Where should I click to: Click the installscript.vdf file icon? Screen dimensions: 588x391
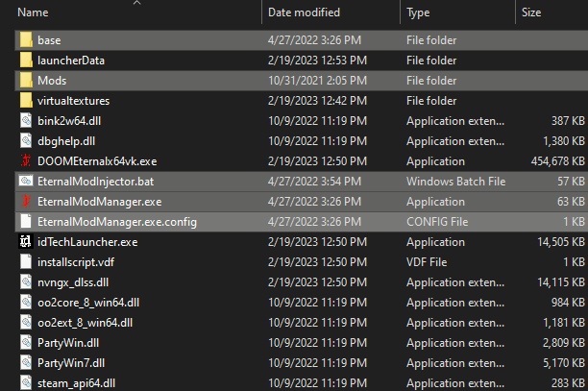pos(26,261)
